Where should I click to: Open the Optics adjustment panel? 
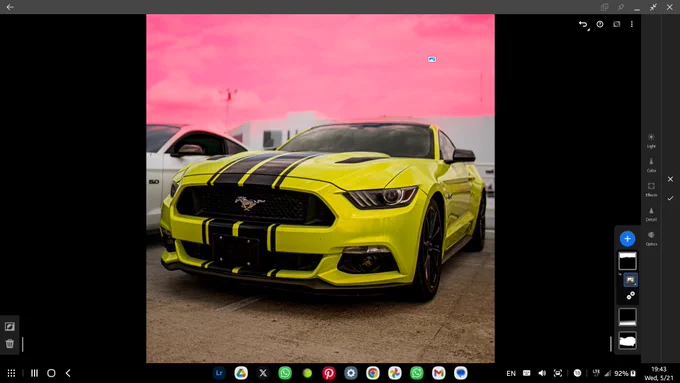[x=651, y=239]
